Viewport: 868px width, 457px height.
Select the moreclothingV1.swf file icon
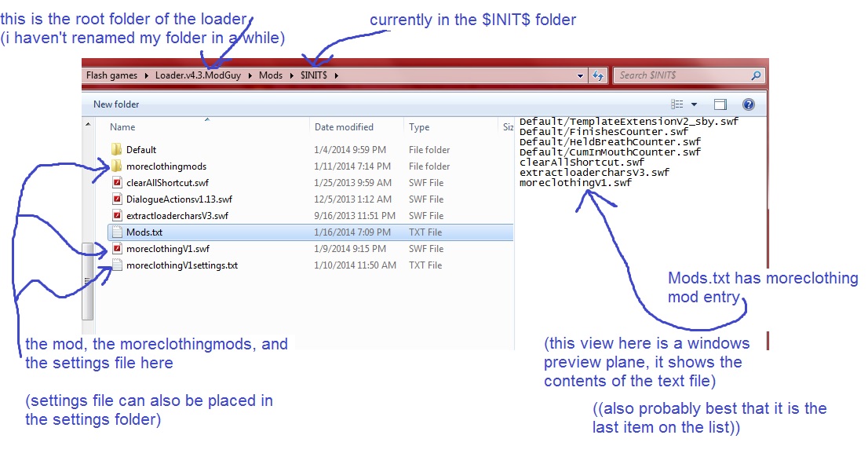[117, 249]
